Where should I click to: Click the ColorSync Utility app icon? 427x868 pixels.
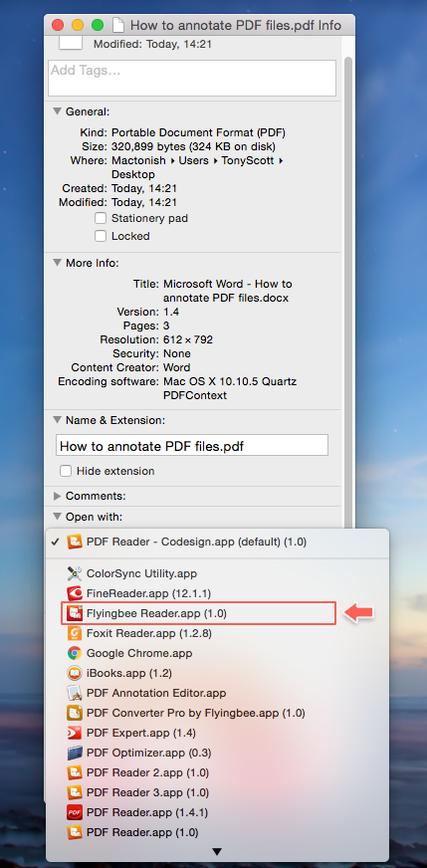click(75, 573)
